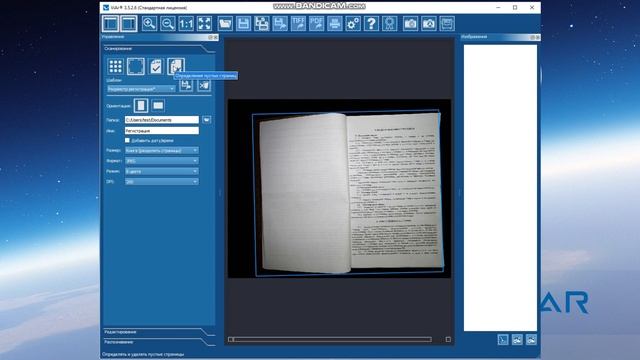Toggle the left panel layout button
Viewport: 640px width, 360px height.
111,24
